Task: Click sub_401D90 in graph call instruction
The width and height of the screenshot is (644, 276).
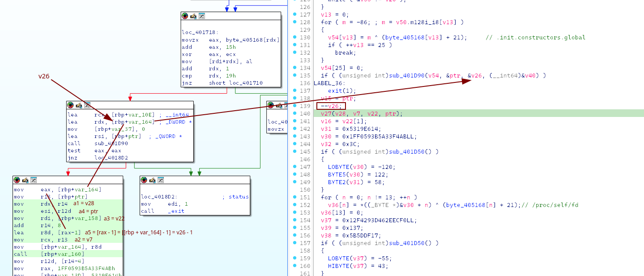Action: tap(112, 143)
